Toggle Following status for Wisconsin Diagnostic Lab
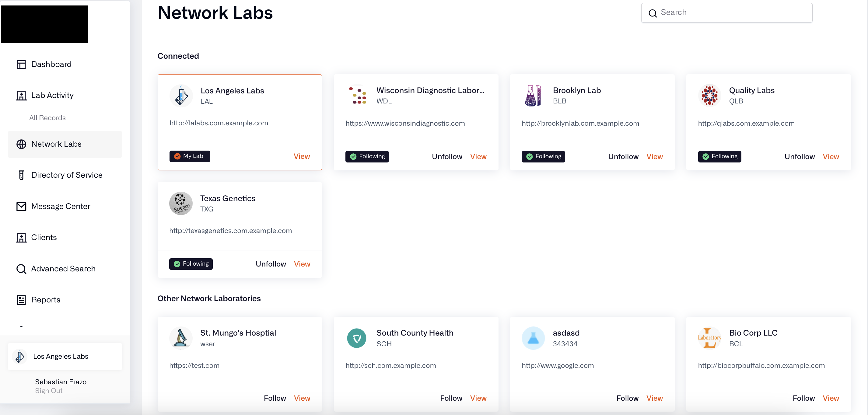Screen dimensions: 868x415 pos(367,157)
